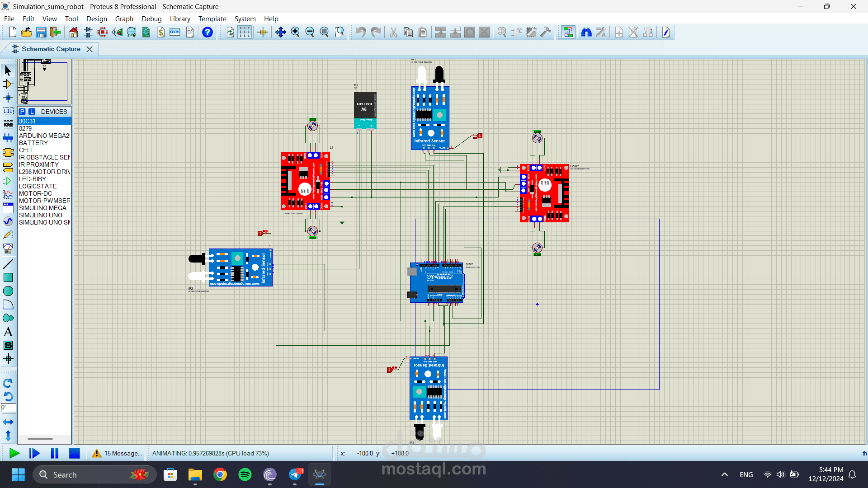The width and height of the screenshot is (868, 488).
Task: Stop the simulation with the square button
Action: [x=75, y=453]
